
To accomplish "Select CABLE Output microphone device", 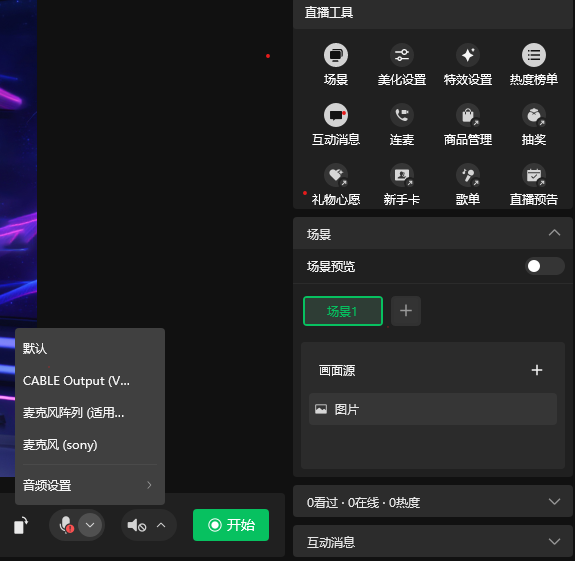I will 90,381.
